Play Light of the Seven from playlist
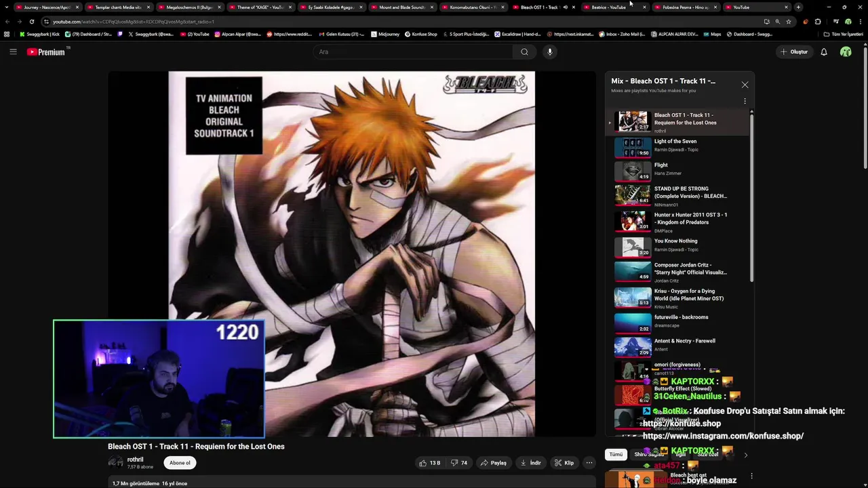868x488 pixels. click(x=678, y=146)
